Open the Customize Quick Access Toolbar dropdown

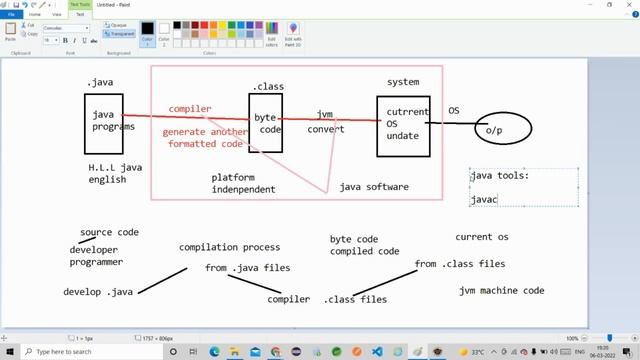[49, 5]
